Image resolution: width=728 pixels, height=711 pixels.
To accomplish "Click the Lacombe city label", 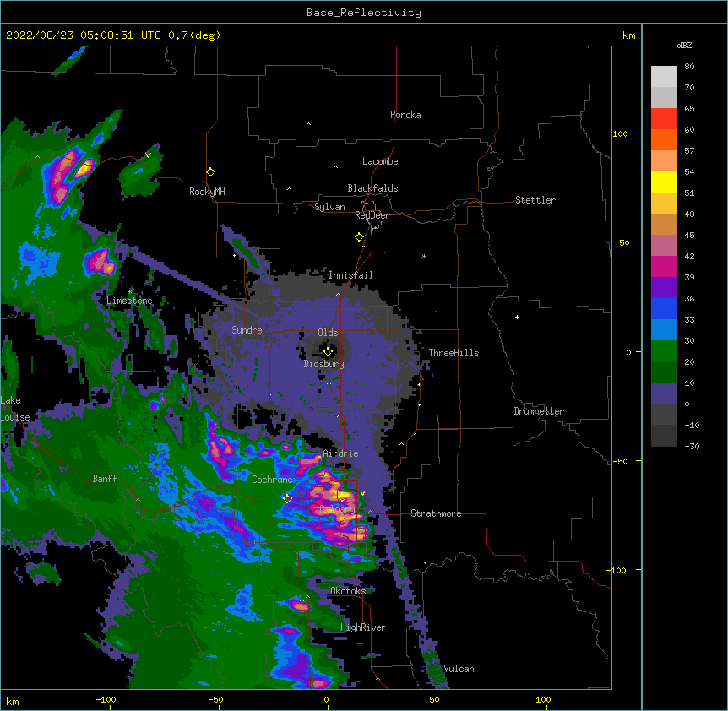I will coord(380,161).
